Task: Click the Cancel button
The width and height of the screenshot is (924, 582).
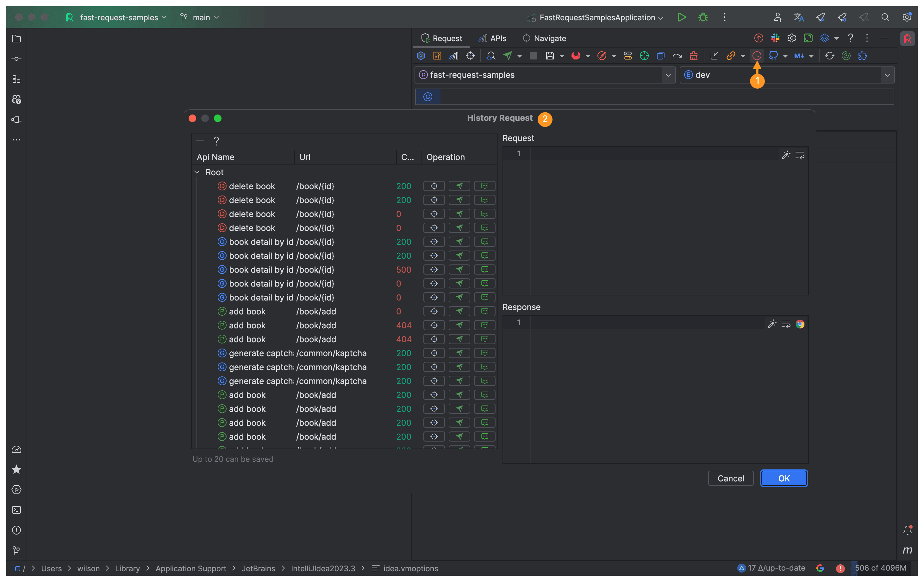Action: [730, 479]
